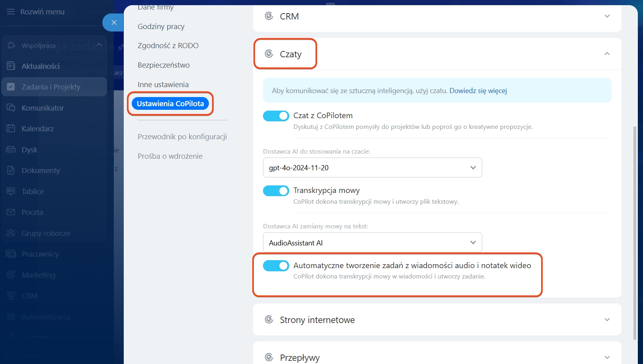Close the settings slider with the X button
This screenshot has height=364, width=643.
pyautogui.click(x=114, y=23)
